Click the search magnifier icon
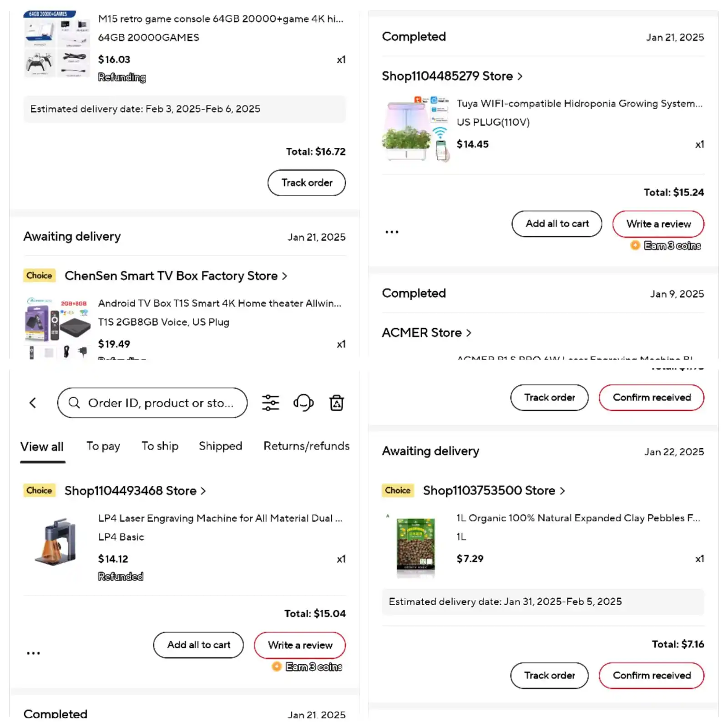The image size is (728, 728). pos(74,403)
